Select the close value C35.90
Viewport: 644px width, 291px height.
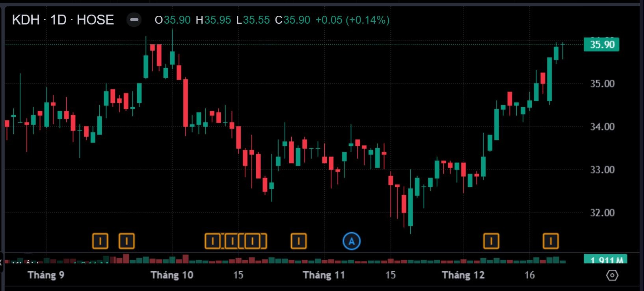coord(292,20)
